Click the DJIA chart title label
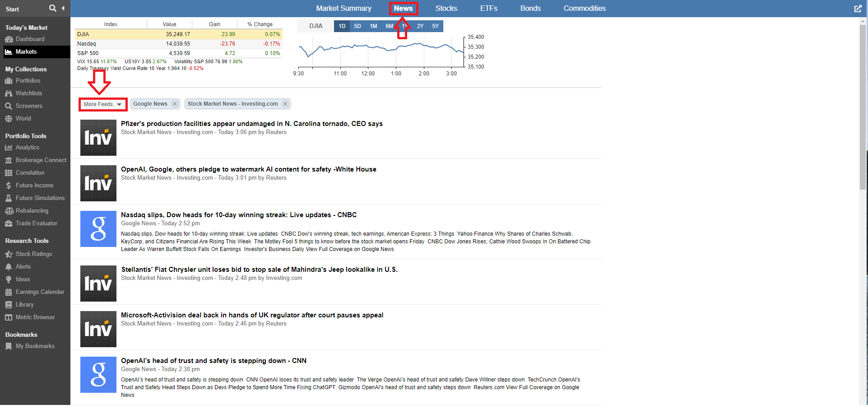The height and width of the screenshot is (414, 868). pos(316,26)
